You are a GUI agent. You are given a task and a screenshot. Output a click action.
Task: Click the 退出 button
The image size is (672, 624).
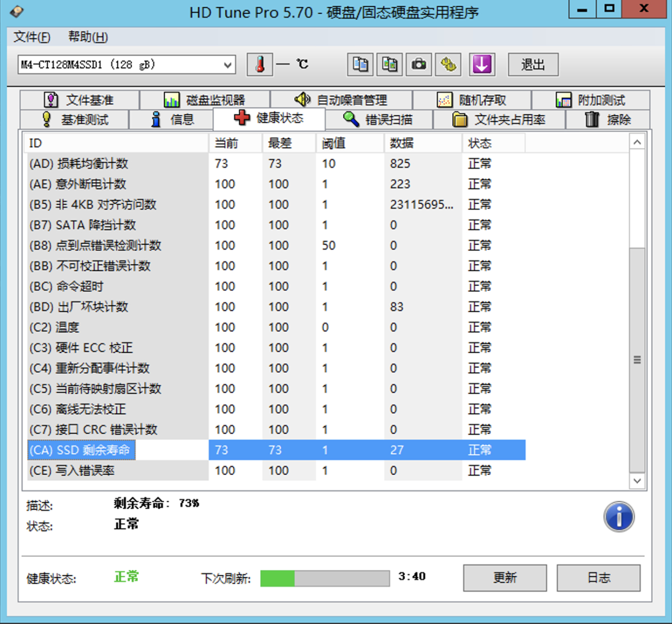pos(532,65)
